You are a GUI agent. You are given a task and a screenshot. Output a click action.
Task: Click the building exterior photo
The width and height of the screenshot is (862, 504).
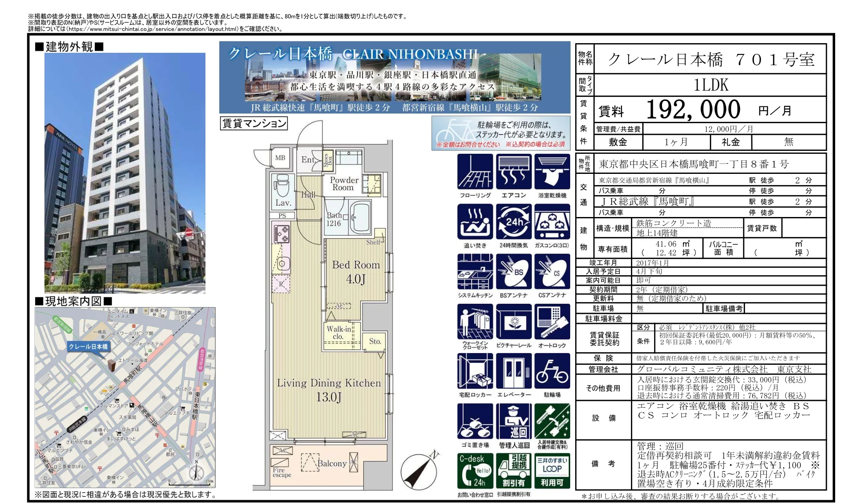[125, 173]
